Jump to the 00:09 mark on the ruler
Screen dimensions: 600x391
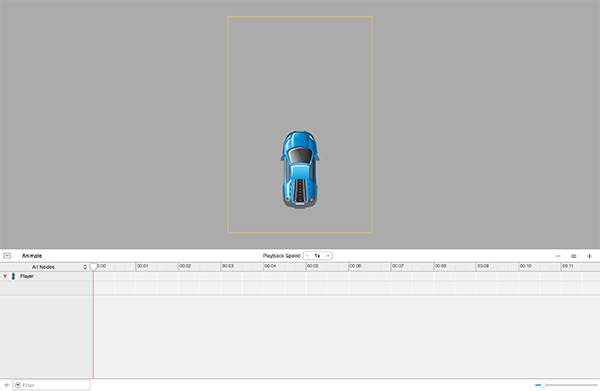point(483,266)
